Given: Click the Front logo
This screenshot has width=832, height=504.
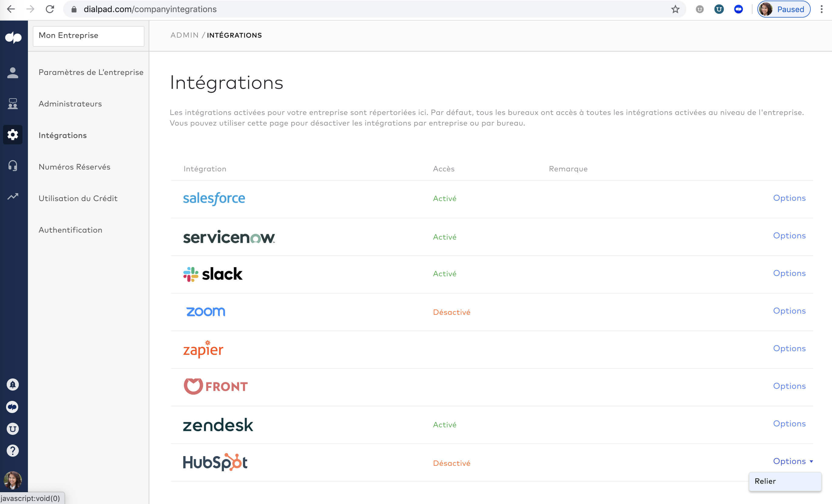Looking at the screenshot, I should [215, 386].
